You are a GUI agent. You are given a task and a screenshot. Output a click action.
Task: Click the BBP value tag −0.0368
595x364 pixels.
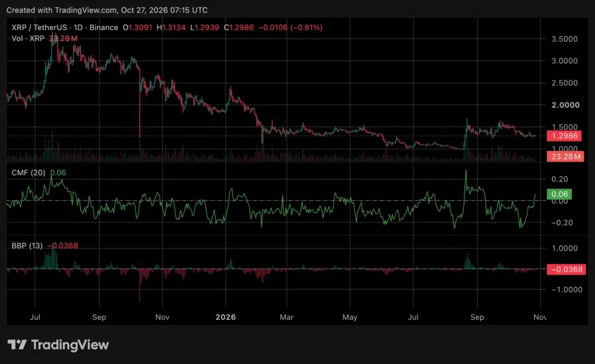tap(566, 269)
